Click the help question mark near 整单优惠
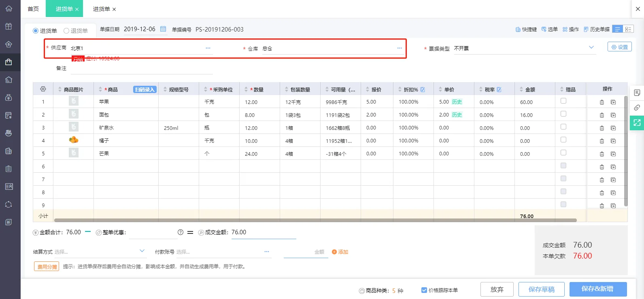Screen dimensions: 644x299 point(181,232)
